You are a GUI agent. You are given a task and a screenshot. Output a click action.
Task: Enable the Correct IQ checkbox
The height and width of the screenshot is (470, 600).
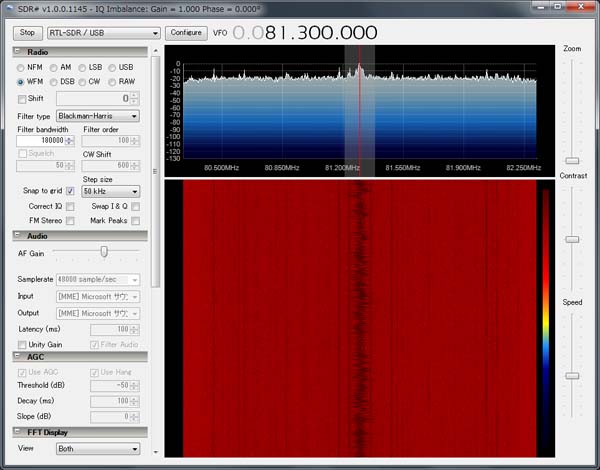pos(70,207)
